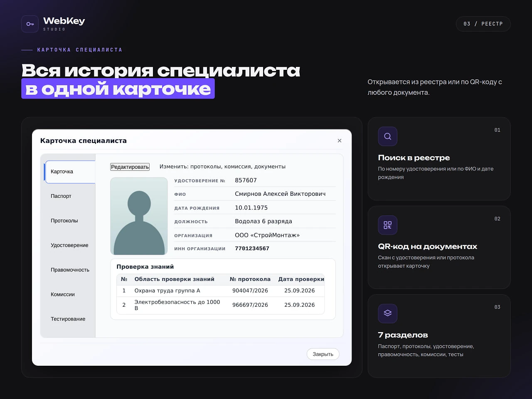Click the № протокола column header
Image resolution: width=532 pixels, height=399 pixels.
click(x=250, y=279)
